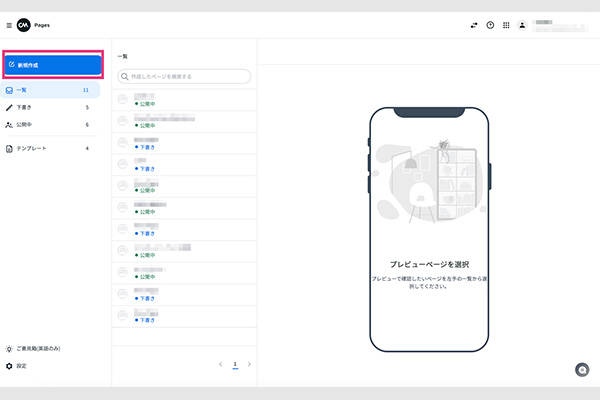The width and height of the screenshot is (600, 400).
Task: Select 公開中 published in the sidebar
Action: [50, 125]
